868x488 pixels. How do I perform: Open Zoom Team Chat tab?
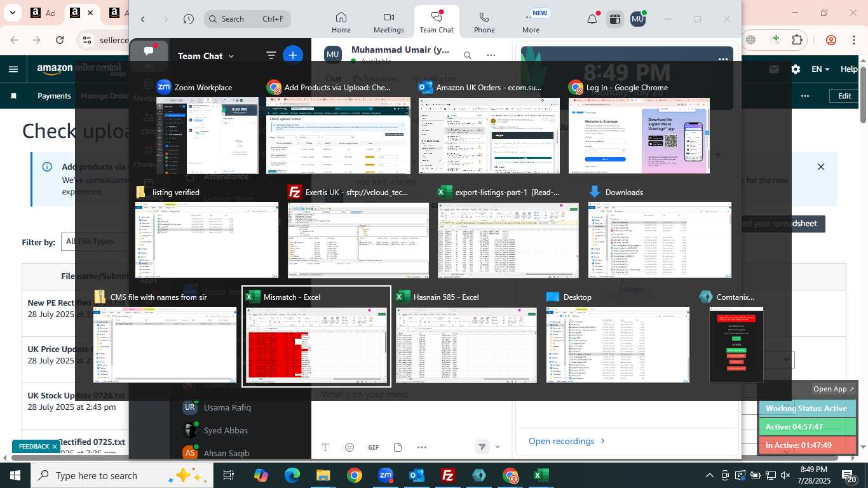click(x=437, y=22)
